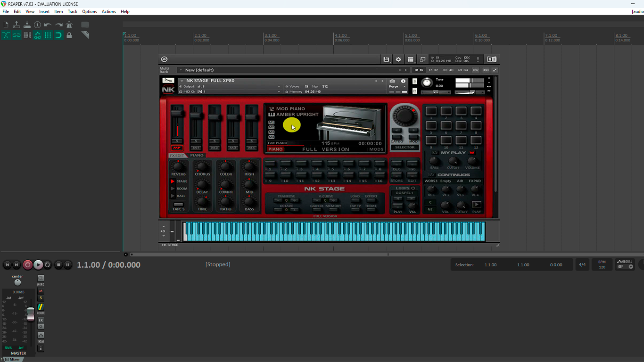
Task: Redo the action using the toolbar arrow
Action: tap(58, 25)
